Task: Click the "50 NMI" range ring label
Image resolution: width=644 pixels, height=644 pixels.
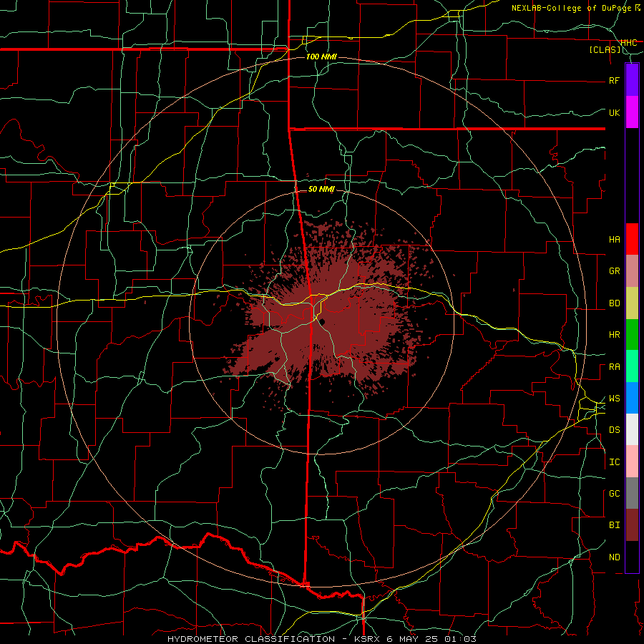Action: [x=321, y=189]
